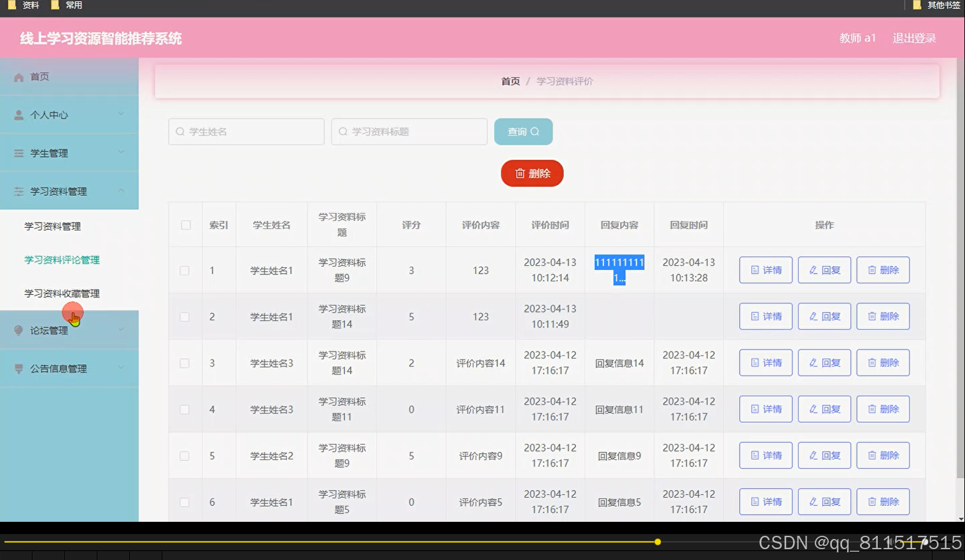Open 详情 for row 1
Viewport: 965px width, 560px height.
(x=766, y=270)
